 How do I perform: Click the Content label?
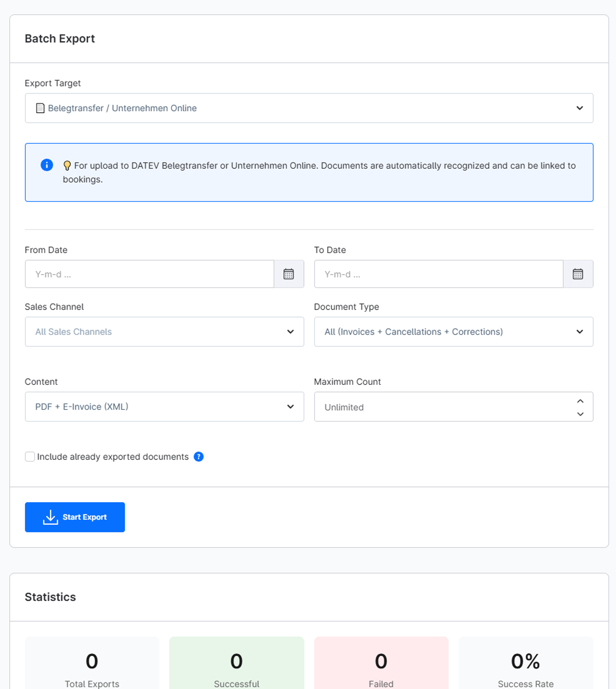41,381
